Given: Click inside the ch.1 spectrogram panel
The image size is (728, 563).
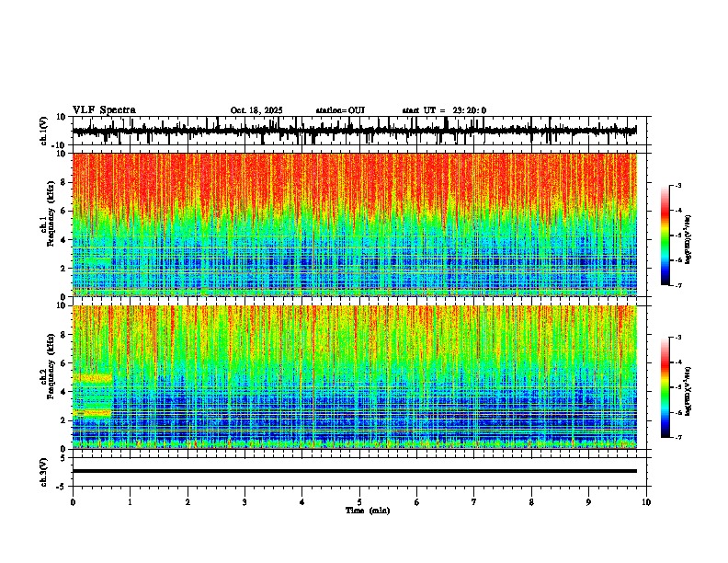Looking at the screenshot, I should pos(355,224).
